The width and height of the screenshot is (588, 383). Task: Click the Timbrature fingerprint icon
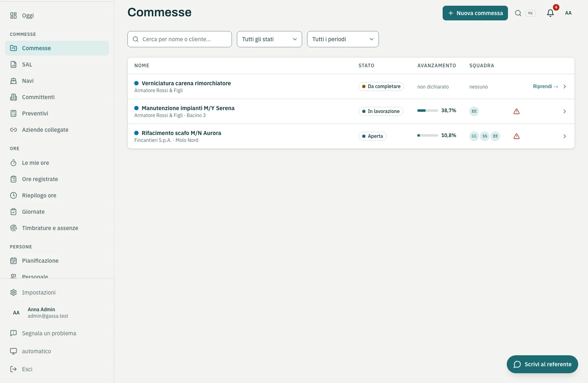(13, 228)
